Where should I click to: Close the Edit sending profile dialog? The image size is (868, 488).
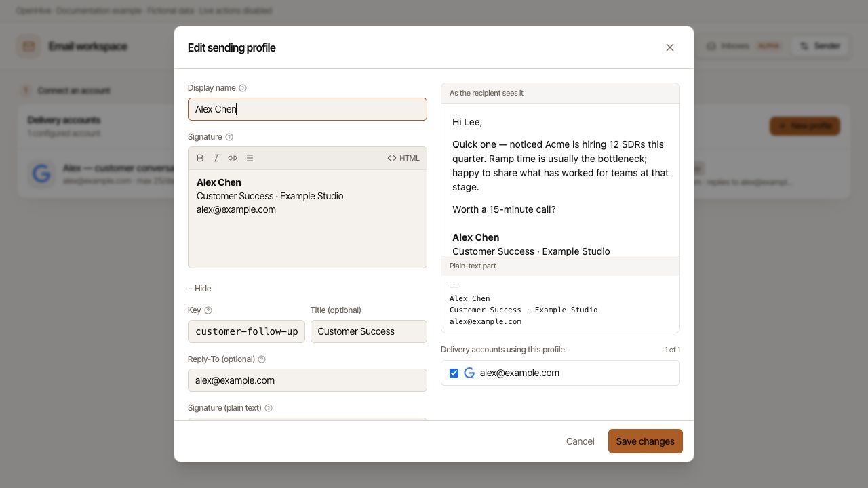670,47
